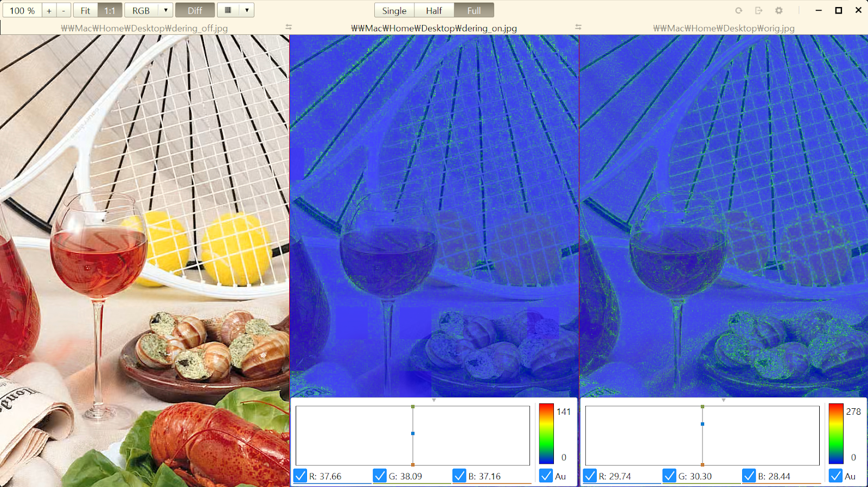Viewport: 868px width, 487px height.
Task: Click the RGB channel button
Action: click(x=141, y=10)
